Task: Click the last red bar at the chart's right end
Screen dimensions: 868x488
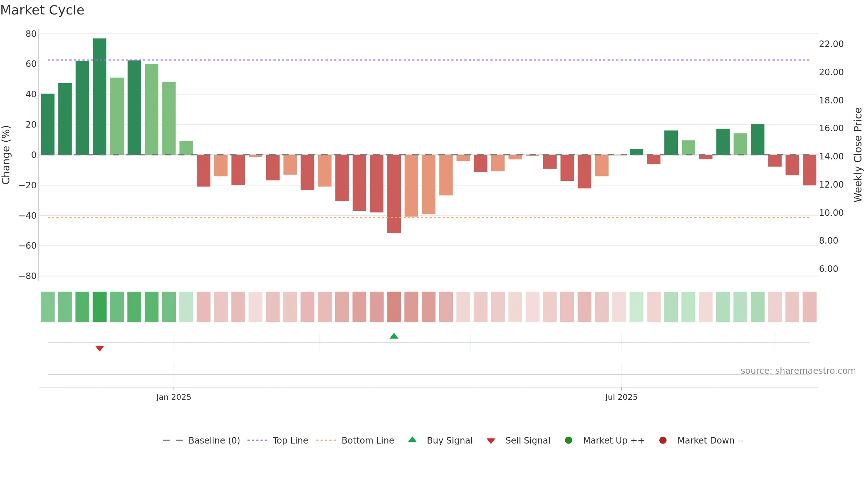Action: coord(809,170)
